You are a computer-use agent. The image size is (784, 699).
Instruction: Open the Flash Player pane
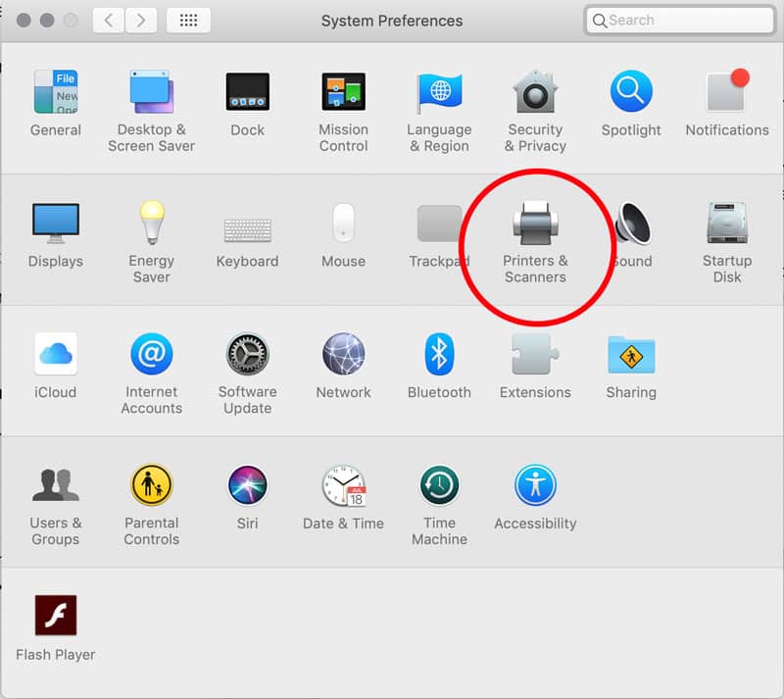(x=56, y=617)
